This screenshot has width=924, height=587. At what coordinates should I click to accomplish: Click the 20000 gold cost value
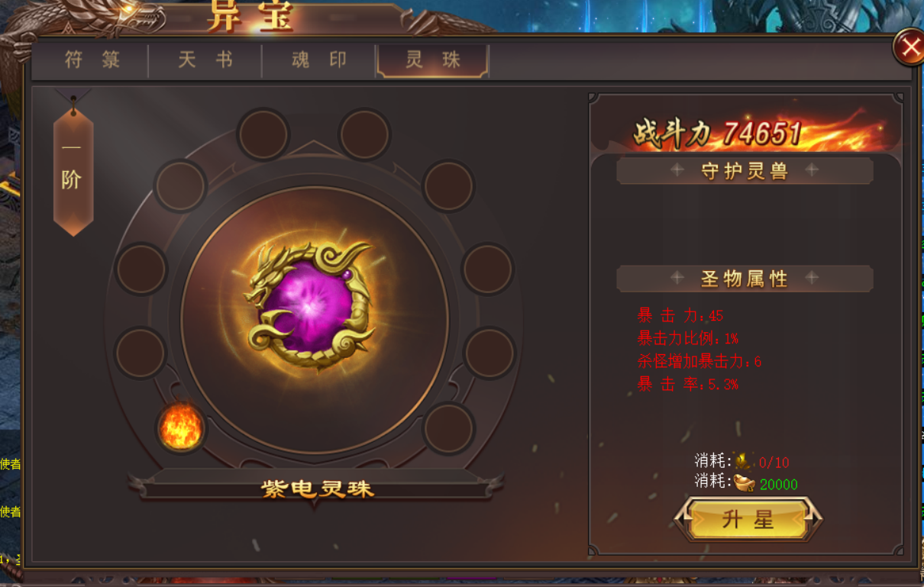pyautogui.click(x=779, y=485)
